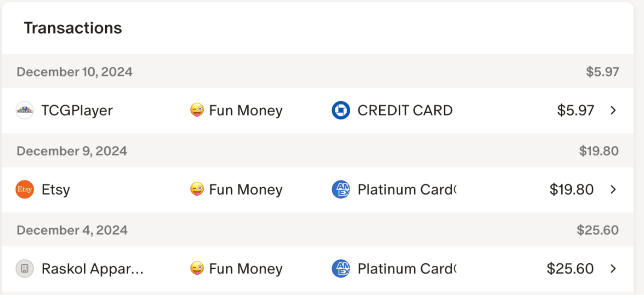
Task: Click the Chase bank logo icon
Action: (341, 110)
